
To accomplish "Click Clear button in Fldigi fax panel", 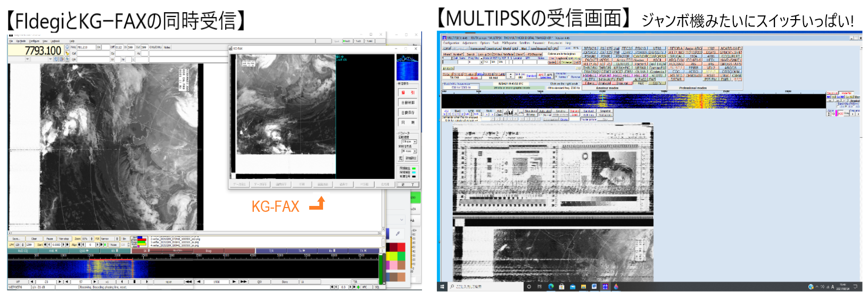I will [x=34, y=238].
